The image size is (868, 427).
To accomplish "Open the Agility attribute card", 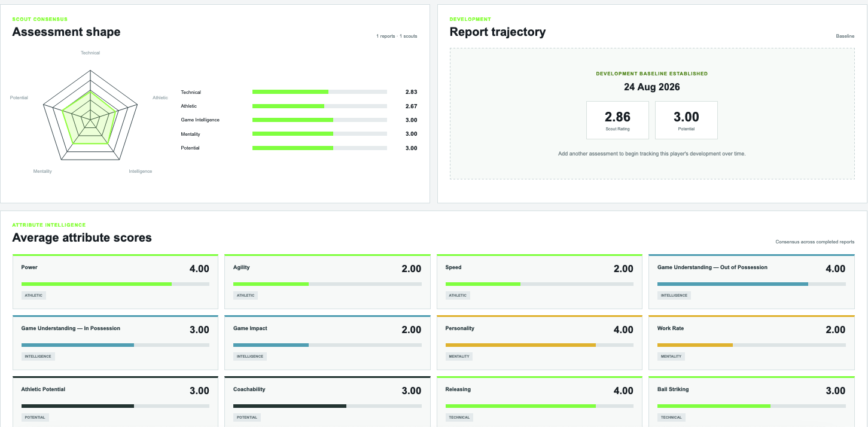I will point(327,281).
